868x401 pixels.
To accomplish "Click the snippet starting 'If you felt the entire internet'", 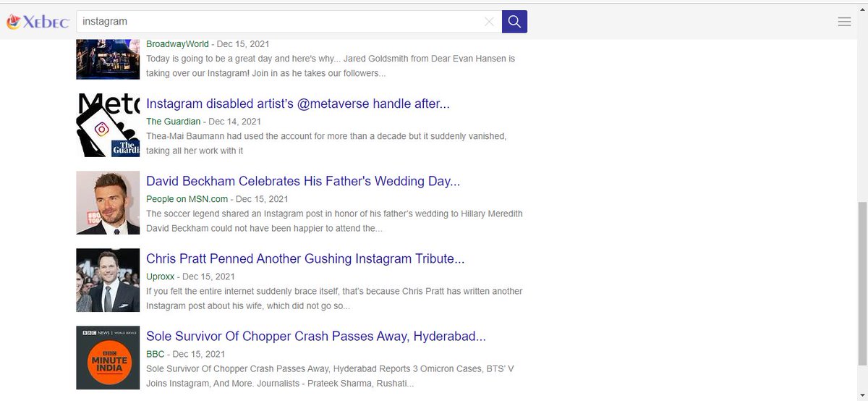I will point(334,298).
